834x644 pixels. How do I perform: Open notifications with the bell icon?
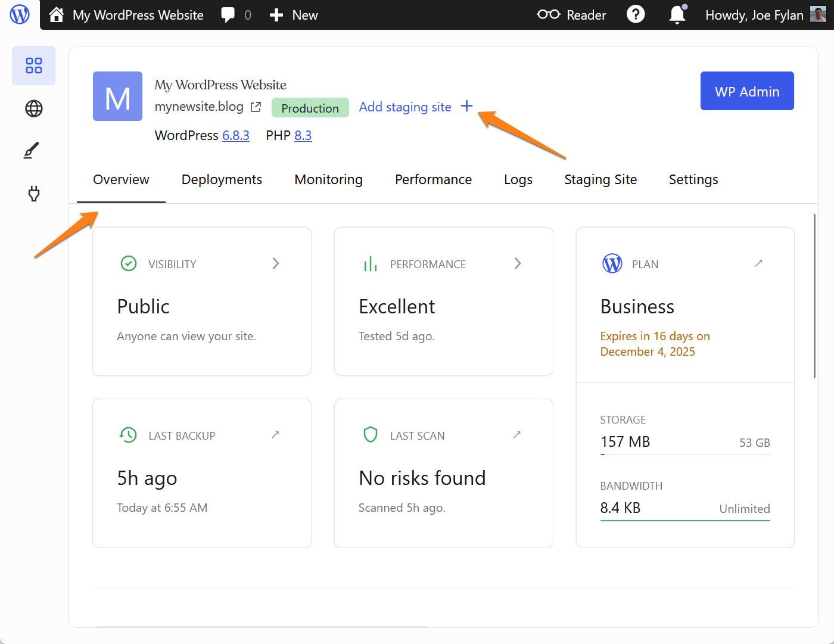pos(677,14)
